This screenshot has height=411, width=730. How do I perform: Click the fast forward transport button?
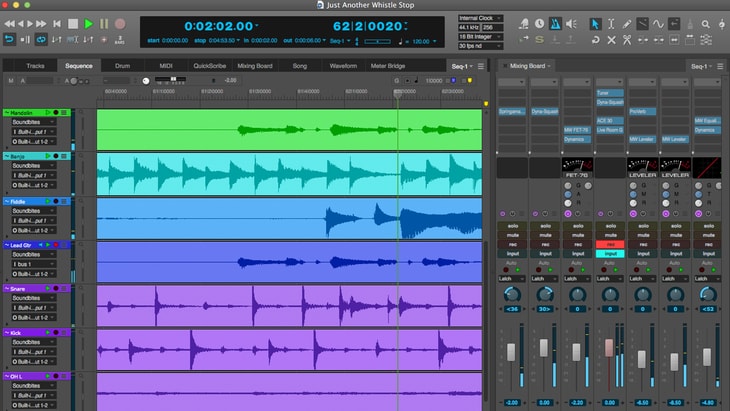pos(41,24)
